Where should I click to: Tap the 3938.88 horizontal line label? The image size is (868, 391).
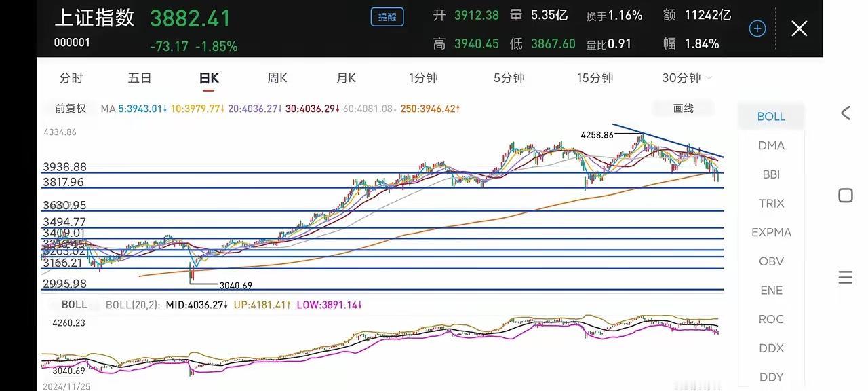pos(64,167)
